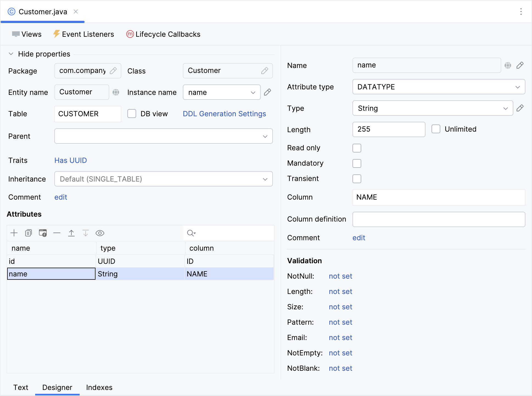Click the eye icon in Attributes toolbar
Image resolution: width=532 pixels, height=396 pixels.
coord(100,233)
